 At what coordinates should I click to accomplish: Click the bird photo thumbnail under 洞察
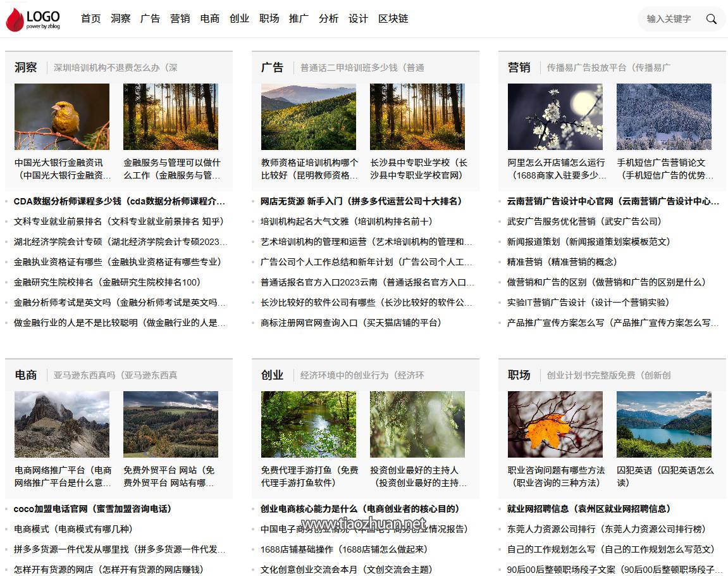[61, 116]
